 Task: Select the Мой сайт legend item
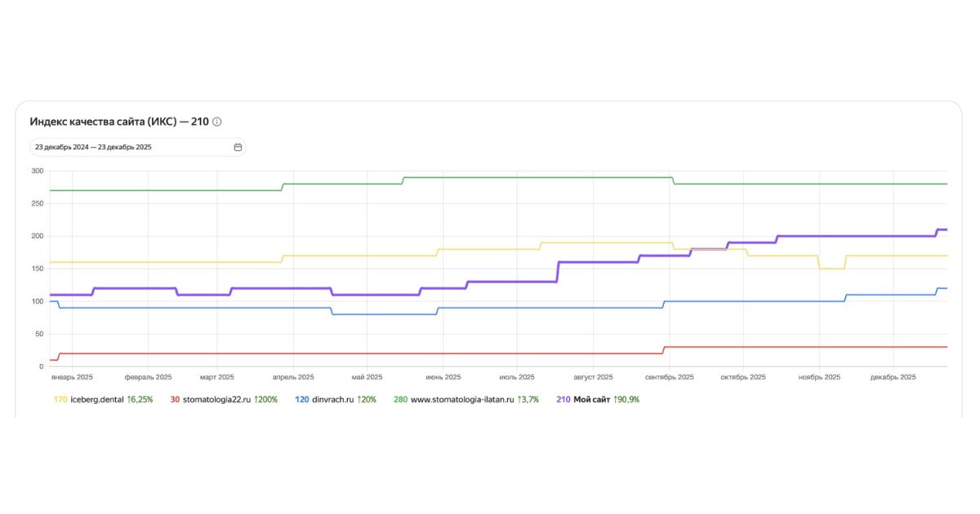pyautogui.click(x=592, y=400)
